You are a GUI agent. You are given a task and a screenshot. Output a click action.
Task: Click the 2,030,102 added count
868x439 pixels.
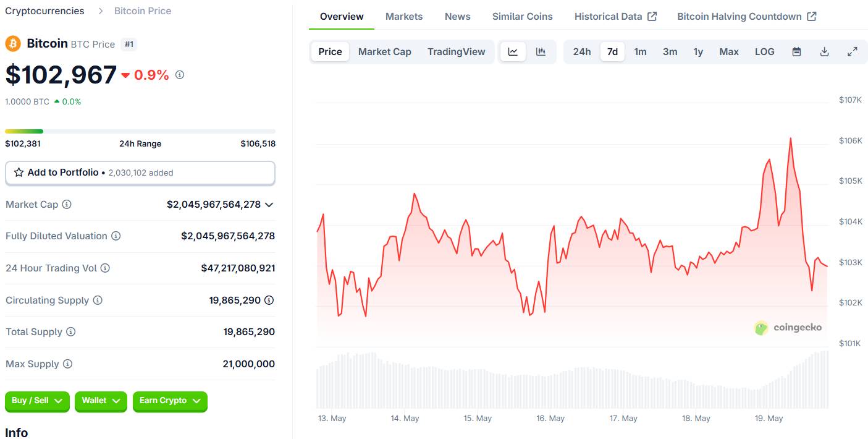tap(141, 173)
